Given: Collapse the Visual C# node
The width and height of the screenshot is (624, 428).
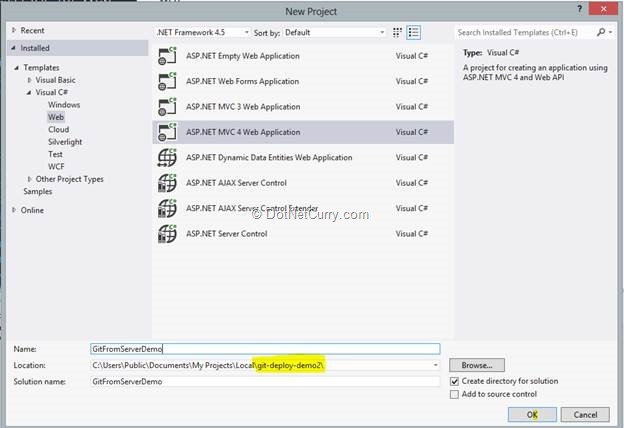Looking at the screenshot, I should pyautogui.click(x=29, y=92).
